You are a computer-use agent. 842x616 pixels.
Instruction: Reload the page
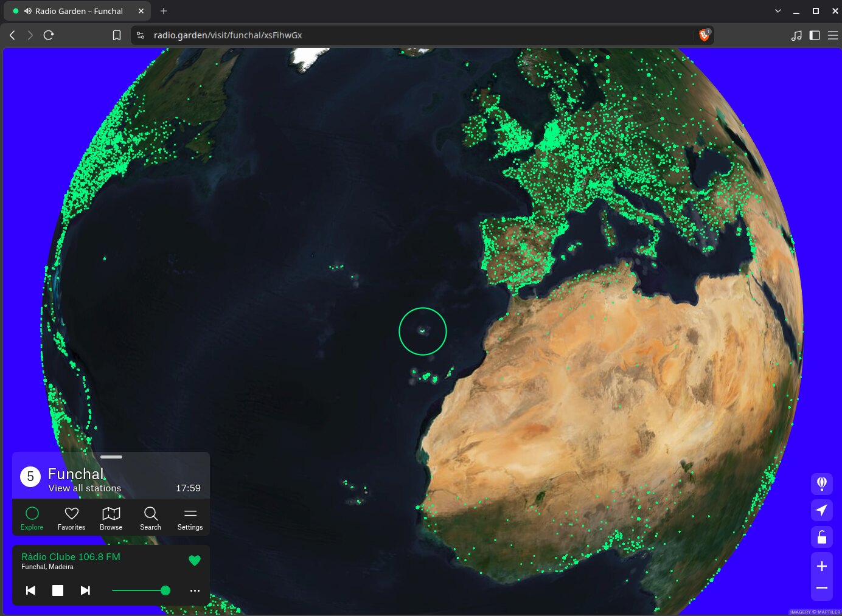click(x=49, y=35)
